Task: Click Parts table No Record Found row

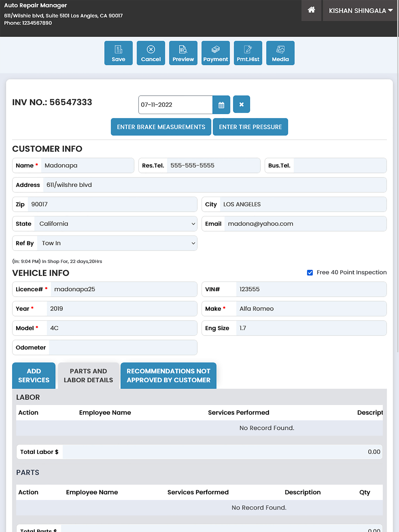Action: tap(199, 508)
